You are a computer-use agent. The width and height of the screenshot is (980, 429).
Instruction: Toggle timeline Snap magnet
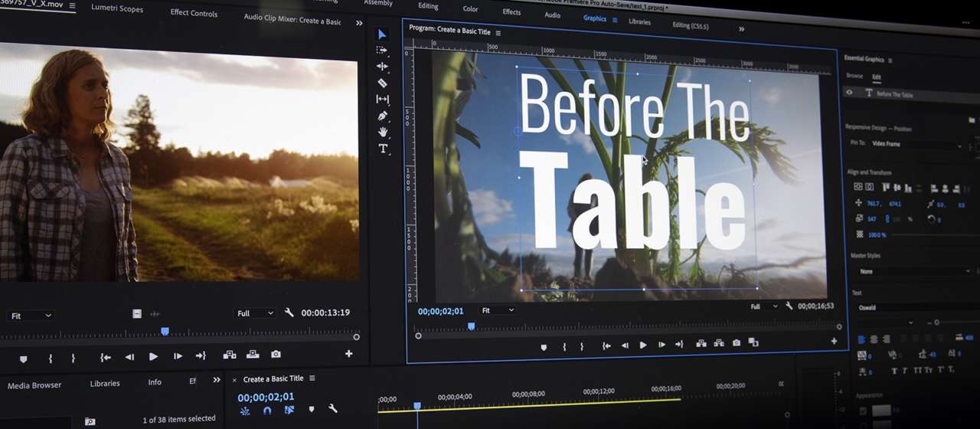tap(267, 411)
